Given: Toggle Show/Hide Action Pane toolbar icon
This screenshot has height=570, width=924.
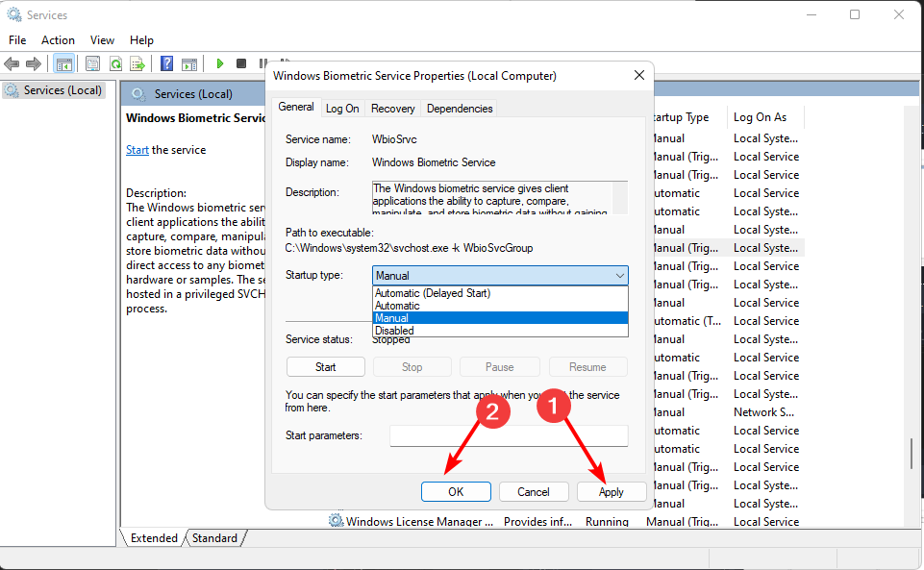Looking at the screenshot, I should coord(189,63).
